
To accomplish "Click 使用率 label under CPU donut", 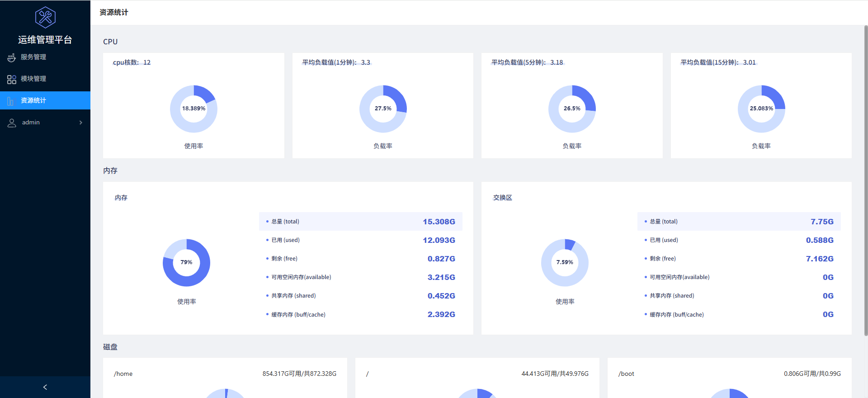I will point(193,146).
